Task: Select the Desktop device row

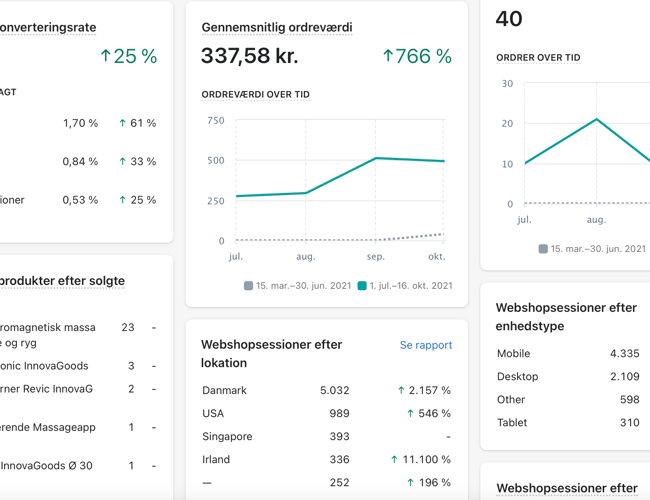Action: [x=568, y=376]
